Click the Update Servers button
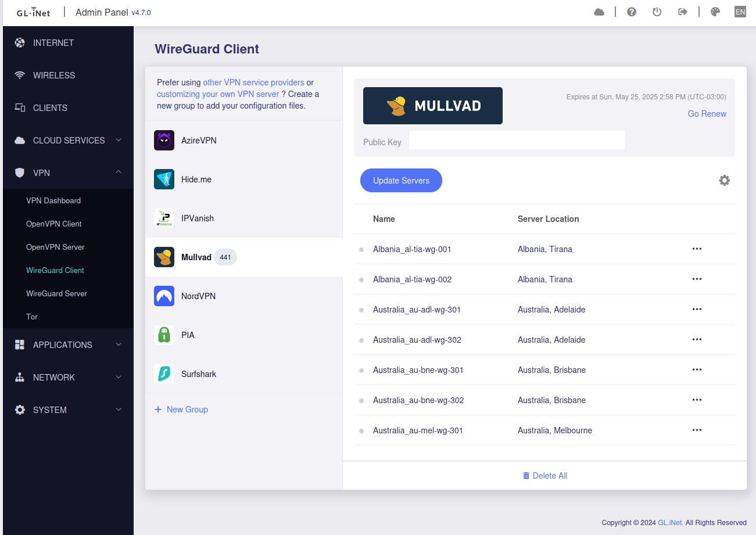This screenshot has height=535, width=756. coord(401,181)
